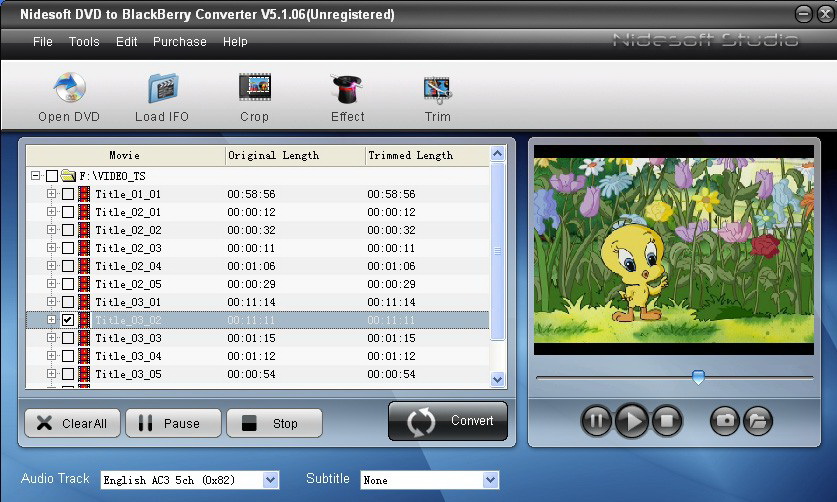Uncheck the Title_03_02 checkbox
The width and height of the screenshot is (837, 502).
pos(68,320)
